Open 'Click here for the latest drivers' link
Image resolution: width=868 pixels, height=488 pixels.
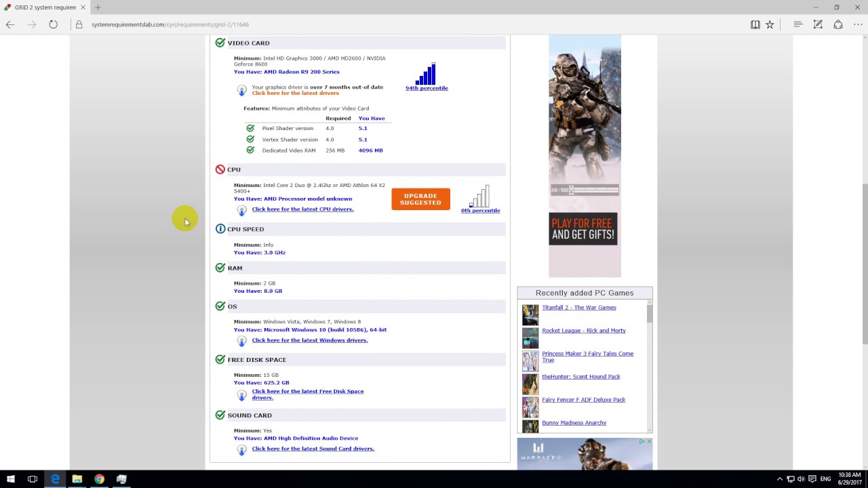click(x=295, y=93)
